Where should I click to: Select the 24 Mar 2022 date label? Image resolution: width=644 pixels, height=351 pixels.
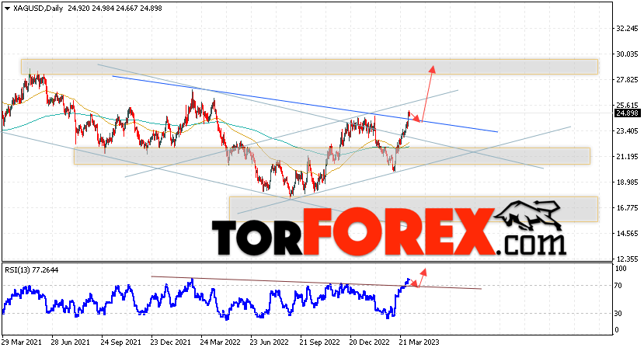click(220, 342)
